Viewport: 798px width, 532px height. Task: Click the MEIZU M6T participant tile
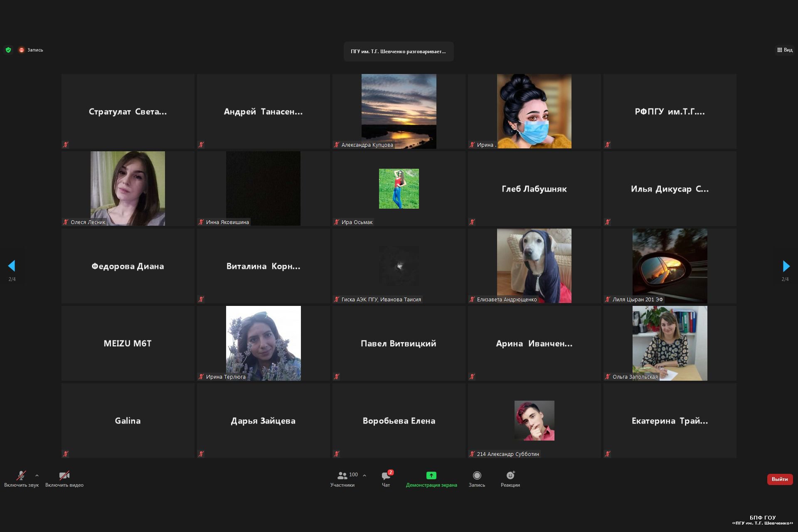click(x=128, y=343)
